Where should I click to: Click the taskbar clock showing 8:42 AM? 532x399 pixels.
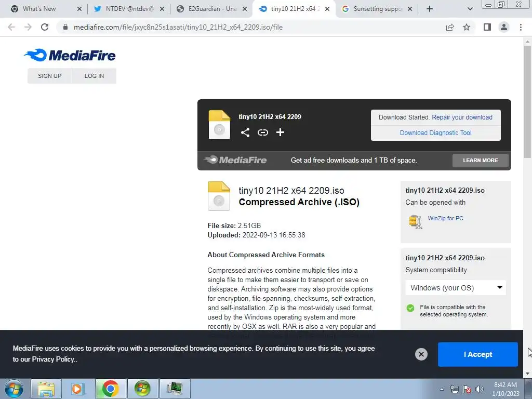[506, 389]
